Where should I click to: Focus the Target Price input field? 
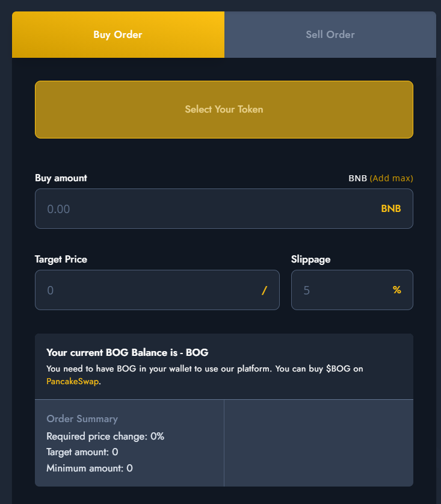click(x=157, y=290)
